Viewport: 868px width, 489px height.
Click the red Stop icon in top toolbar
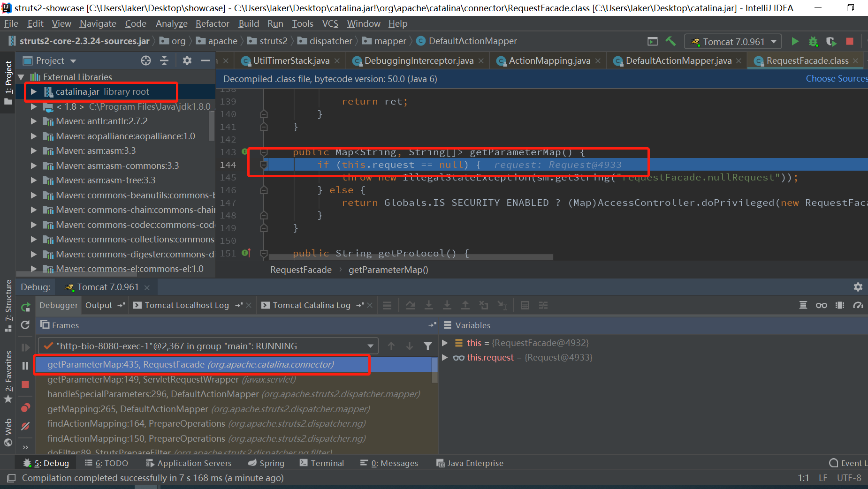pyautogui.click(x=849, y=41)
